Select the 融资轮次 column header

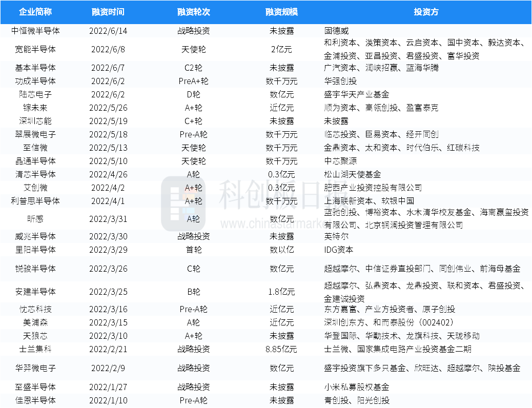(x=193, y=12)
